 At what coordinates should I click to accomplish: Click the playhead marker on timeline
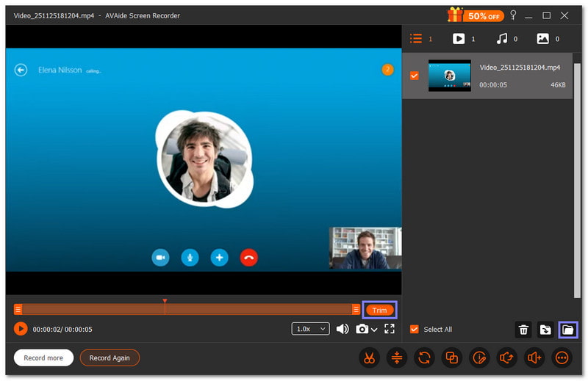[165, 301]
